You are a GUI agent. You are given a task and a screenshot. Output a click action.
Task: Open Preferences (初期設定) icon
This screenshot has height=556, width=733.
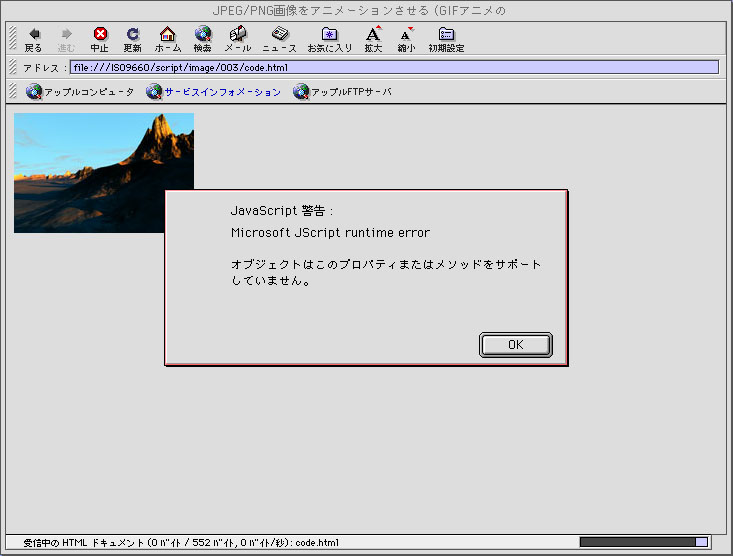coord(446,34)
